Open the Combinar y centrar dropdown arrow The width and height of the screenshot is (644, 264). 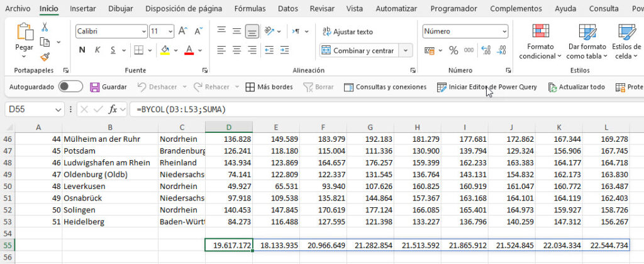click(x=406, y=50)
